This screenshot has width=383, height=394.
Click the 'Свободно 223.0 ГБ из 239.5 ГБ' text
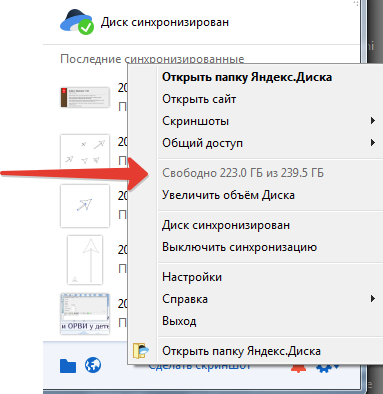coord(243,173)
